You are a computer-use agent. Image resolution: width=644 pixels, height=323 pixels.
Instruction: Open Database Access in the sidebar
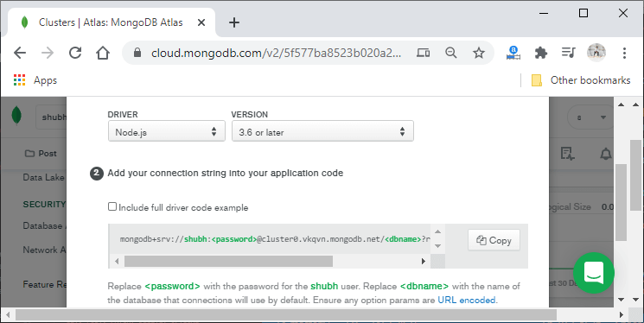click(x=43, y=225)
